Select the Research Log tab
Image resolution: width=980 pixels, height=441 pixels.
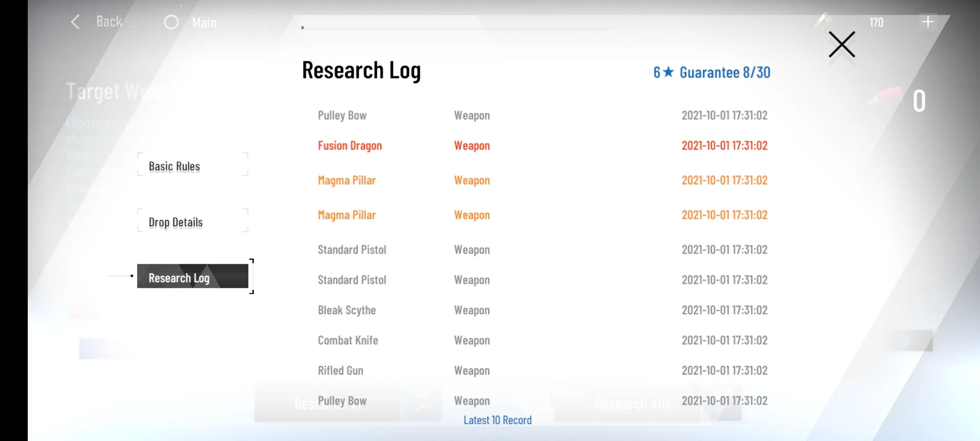[193, 278]
